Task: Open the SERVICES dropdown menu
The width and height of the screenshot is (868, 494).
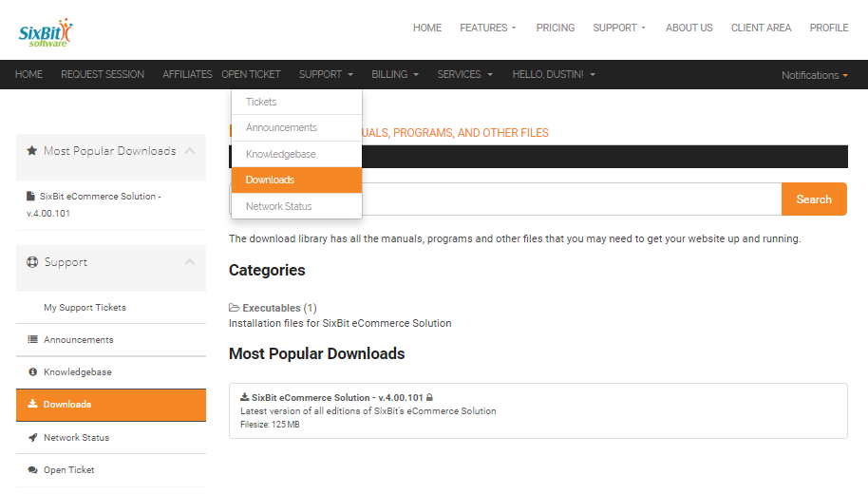Action: [x=465, y=74]
